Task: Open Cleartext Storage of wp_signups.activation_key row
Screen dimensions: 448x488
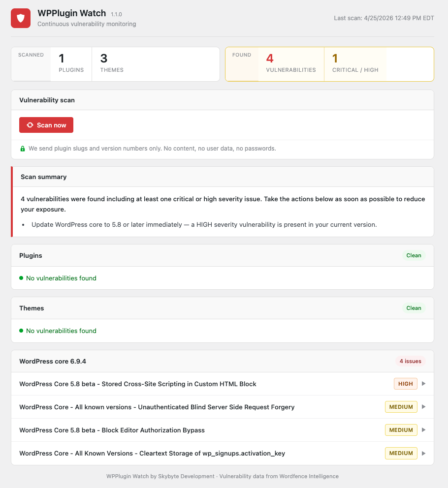Action: coord(223,453)
